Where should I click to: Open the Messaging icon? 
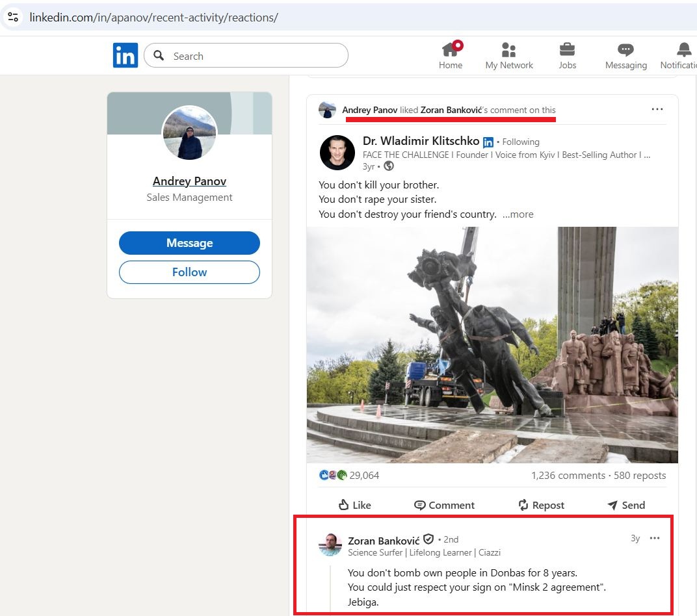tap(625, 51)
